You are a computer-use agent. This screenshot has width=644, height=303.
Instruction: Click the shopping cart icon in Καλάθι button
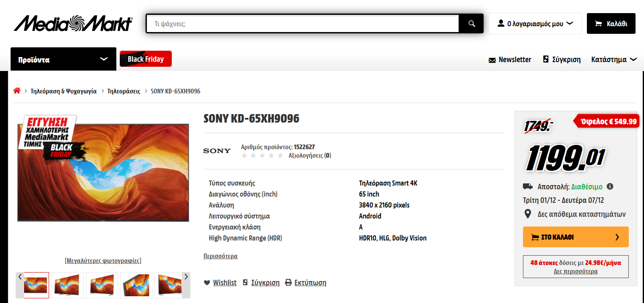(x=598, y=24)
